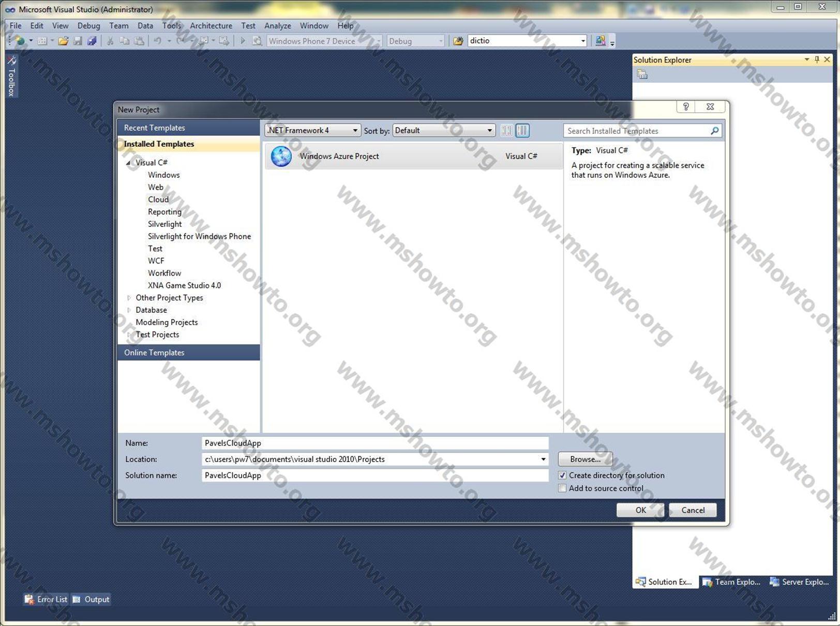Click the Add New Item toolbar icon
The height and width of the screenshot is (626, 840).
[42, 41]
